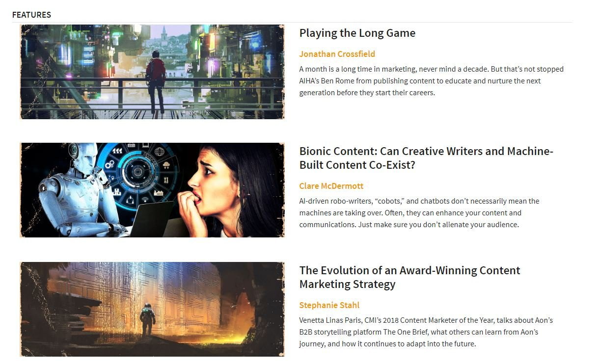Screen dimensions: 599x364
Task: Click the FEATURES section heading
Action: click(31, 15)
